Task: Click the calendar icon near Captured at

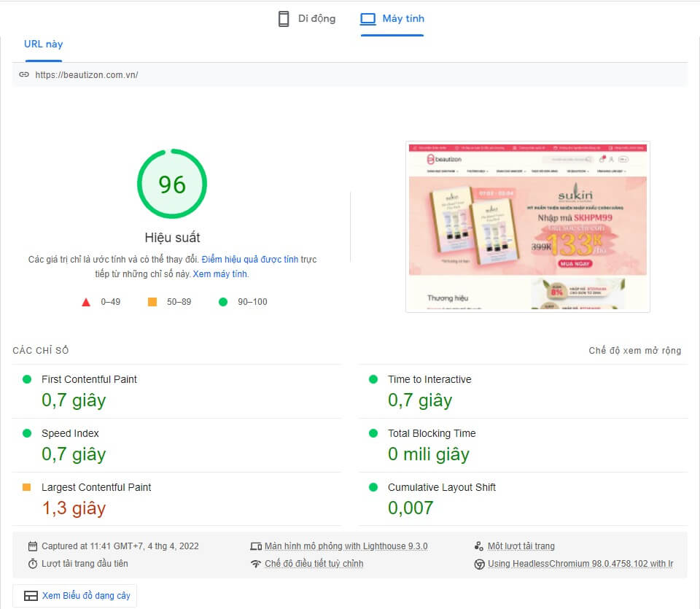Action: (x=32, y=546)
